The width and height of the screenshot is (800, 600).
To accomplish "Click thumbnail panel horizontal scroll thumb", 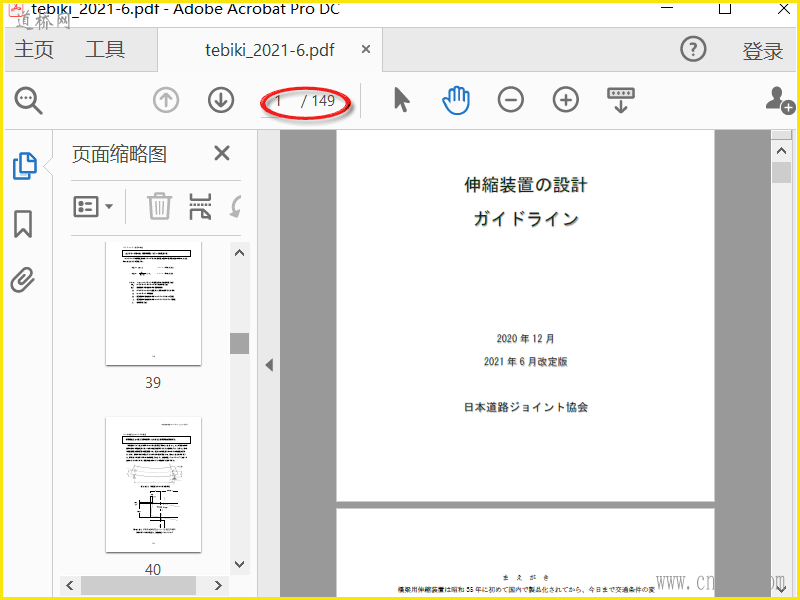I will coord(138,585).
